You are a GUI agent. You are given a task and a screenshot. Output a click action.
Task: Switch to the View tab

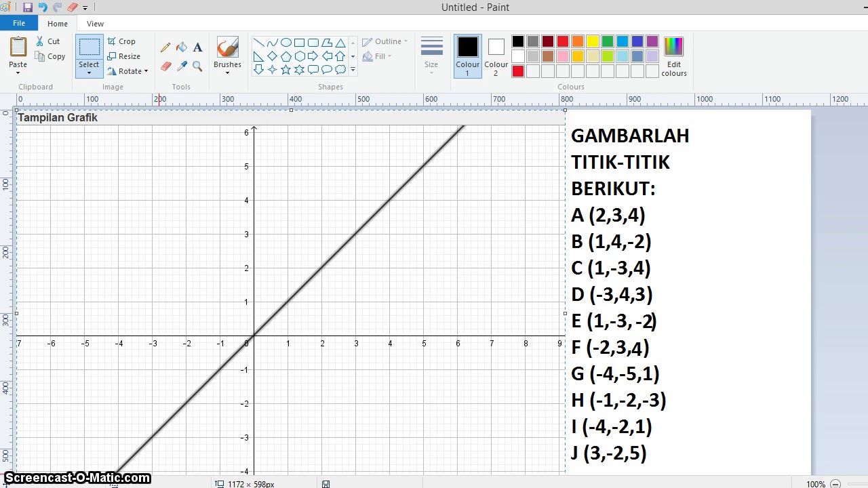point(95,24)
